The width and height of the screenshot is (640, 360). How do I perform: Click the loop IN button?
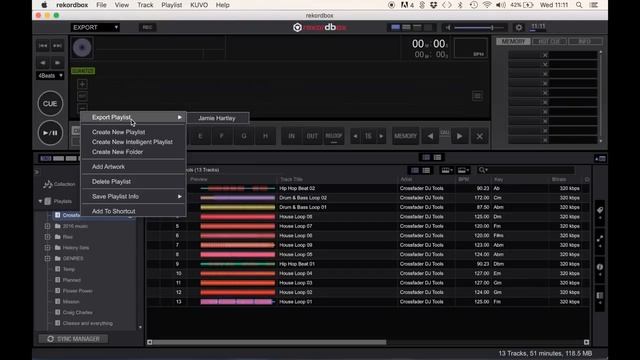click(x=291, y=136)
